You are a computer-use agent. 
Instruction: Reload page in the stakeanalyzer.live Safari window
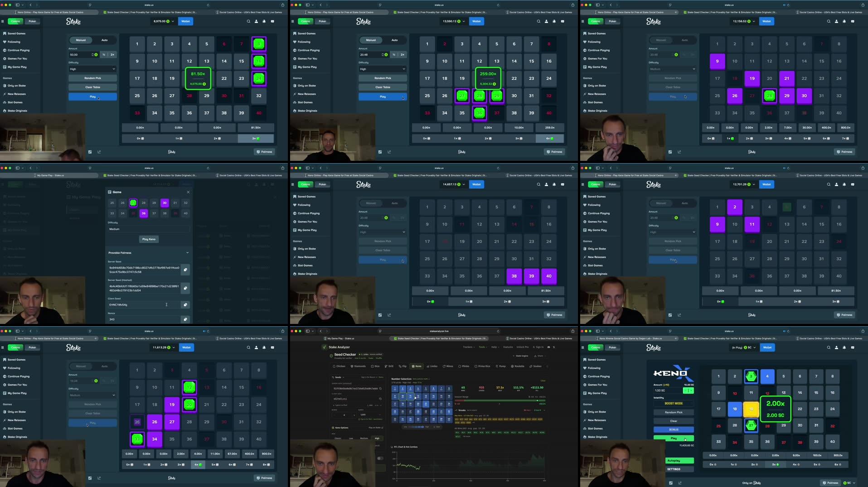coord(498,331)
